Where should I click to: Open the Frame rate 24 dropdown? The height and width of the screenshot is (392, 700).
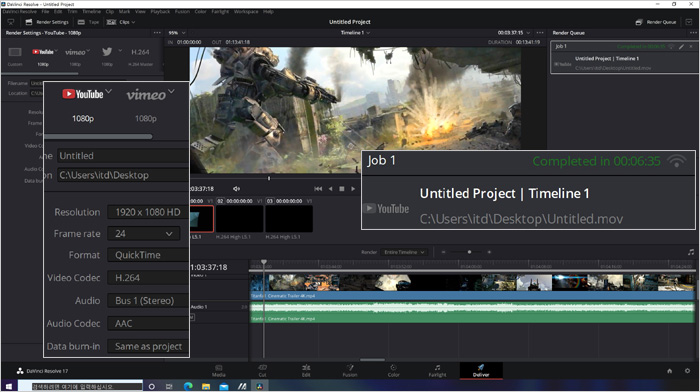[x=144, y=234]
